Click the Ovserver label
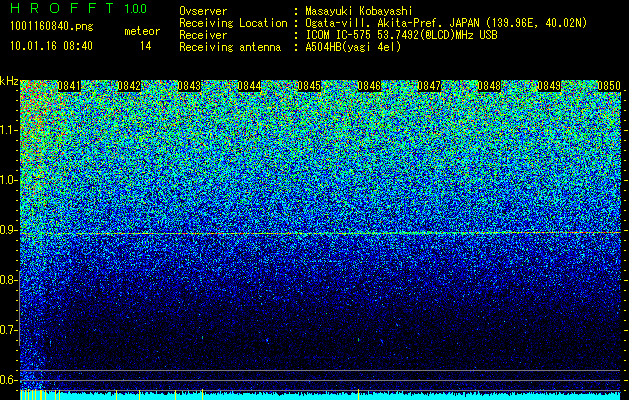Image resolution: width=629 pixels, height=400 pixels. (x=203, y=11)
